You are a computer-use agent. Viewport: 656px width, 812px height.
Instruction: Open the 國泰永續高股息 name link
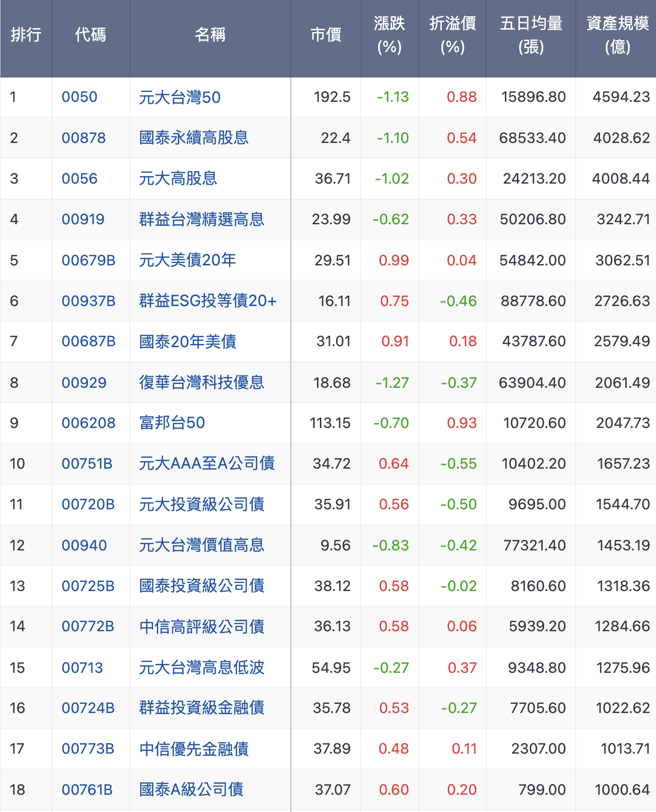click(x=194, y=138)
